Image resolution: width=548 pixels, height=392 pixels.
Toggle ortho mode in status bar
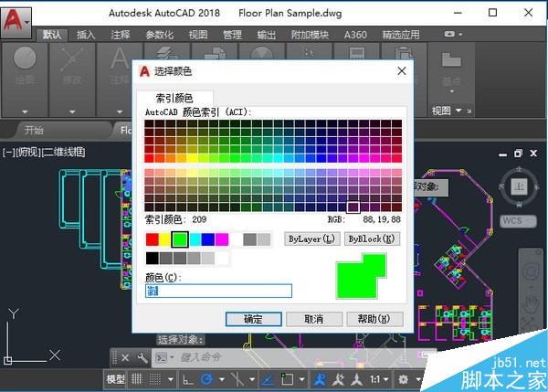[x=188, y=379]
